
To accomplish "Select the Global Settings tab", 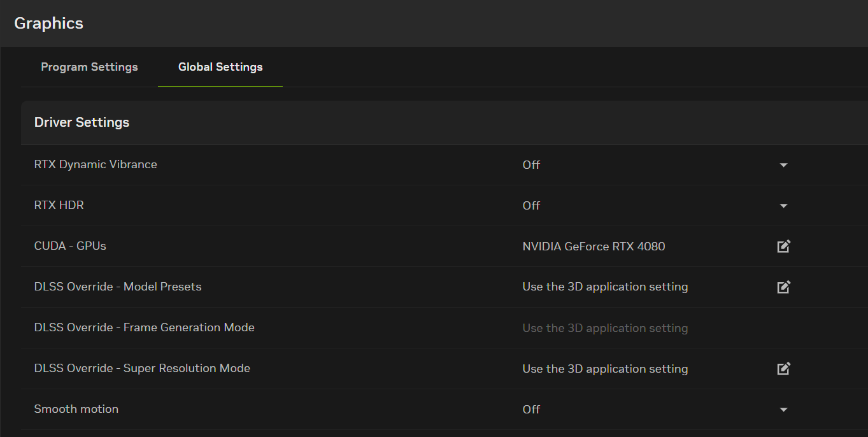I will [x=220, y=67].
